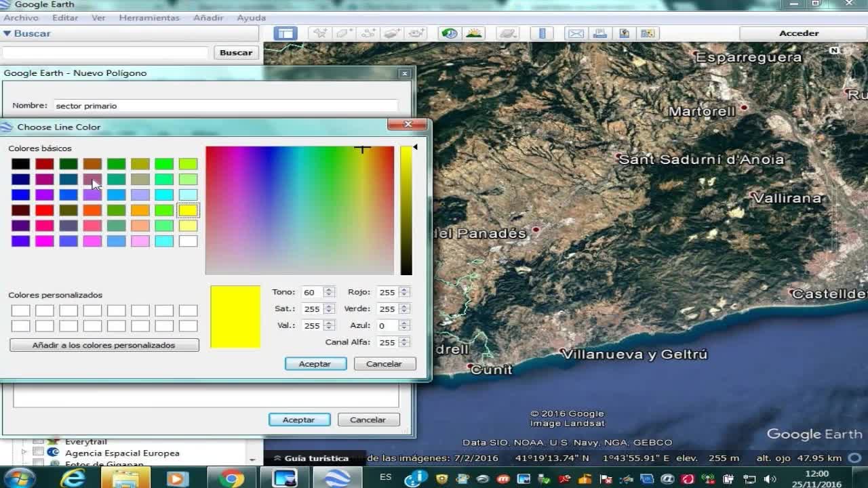
Task: Click the email envelope toolbar icon
Action: [576, 33]
